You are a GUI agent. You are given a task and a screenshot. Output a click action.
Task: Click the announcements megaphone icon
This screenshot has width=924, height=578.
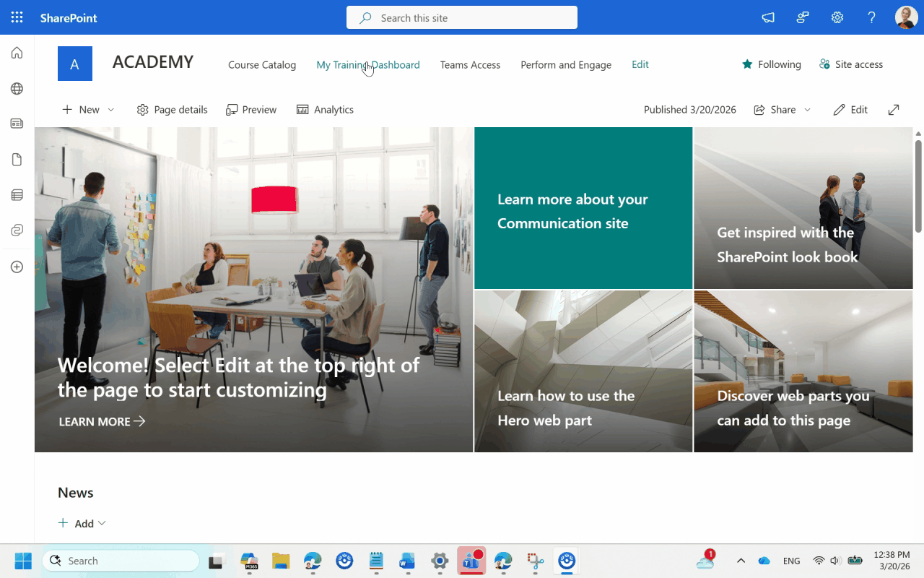(767, 17)
